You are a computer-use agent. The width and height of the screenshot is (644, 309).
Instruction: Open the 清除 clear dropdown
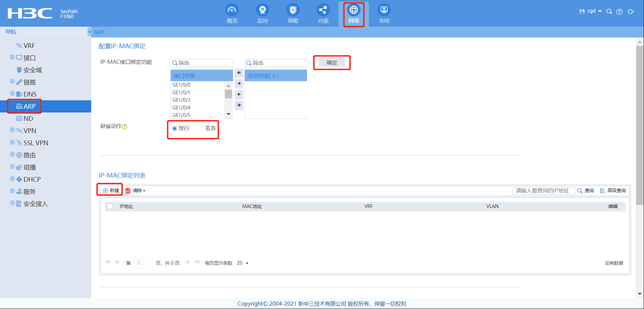tap(135, 190)
